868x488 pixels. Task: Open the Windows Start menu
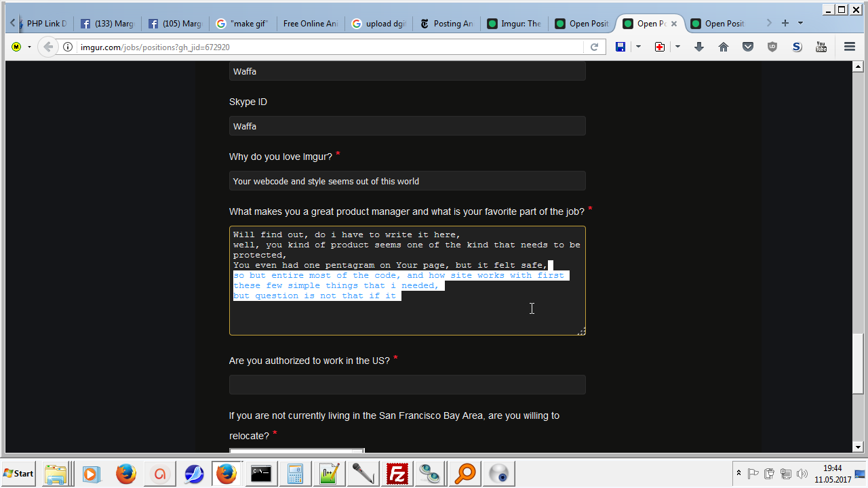click(x=19, y=473)
